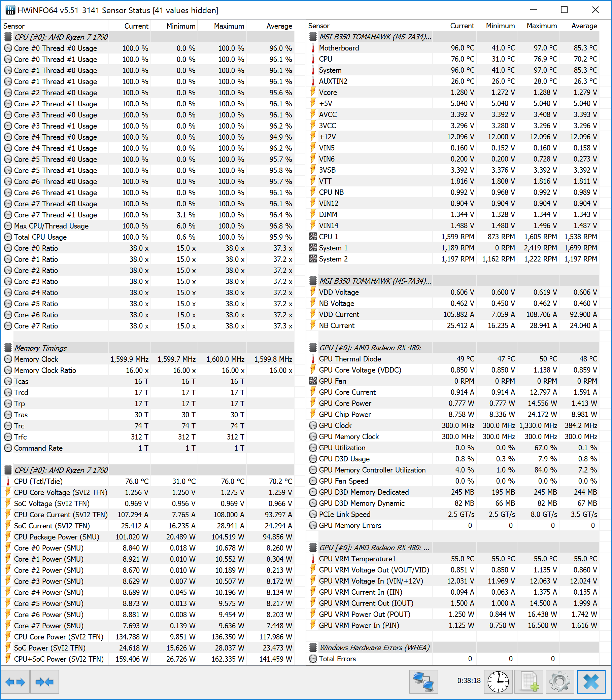Click the 134.788 W CPU Core Power value
The width and height of the screenshot is (612, 700).
tap(132, 637)
